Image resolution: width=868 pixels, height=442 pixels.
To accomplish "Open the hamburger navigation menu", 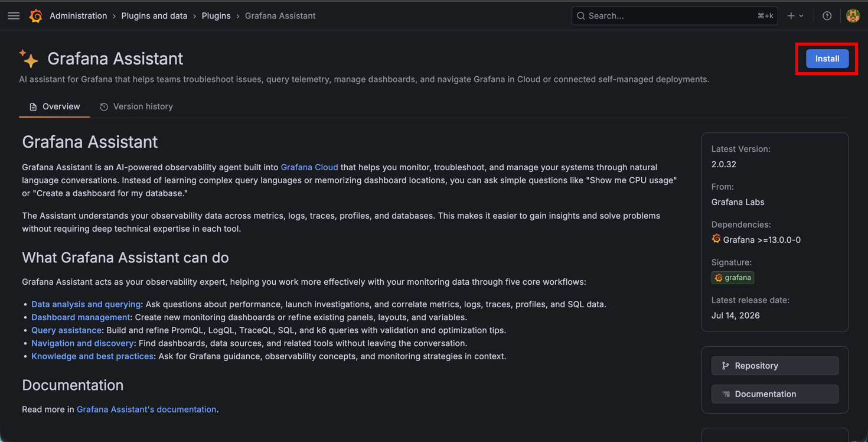I will (14, 16).
